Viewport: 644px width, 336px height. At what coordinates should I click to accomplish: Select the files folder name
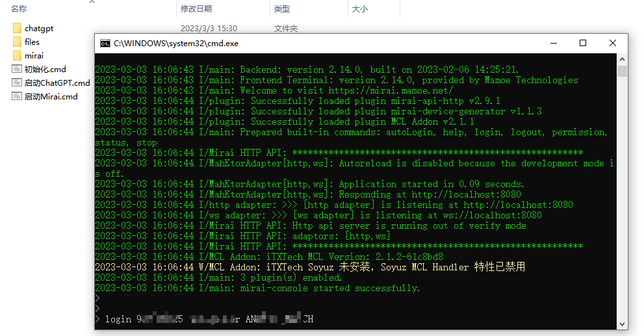click(32, 42)
